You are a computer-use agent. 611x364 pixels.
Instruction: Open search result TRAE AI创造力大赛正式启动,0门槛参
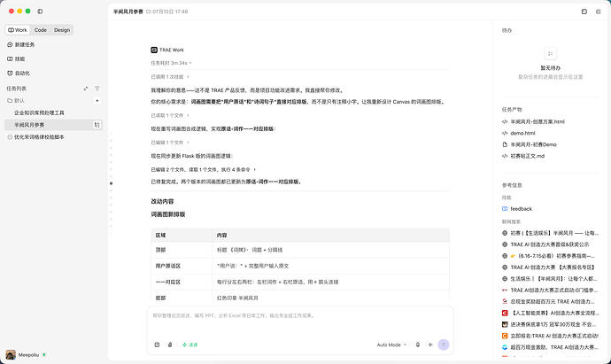click(x=550, y=290)
